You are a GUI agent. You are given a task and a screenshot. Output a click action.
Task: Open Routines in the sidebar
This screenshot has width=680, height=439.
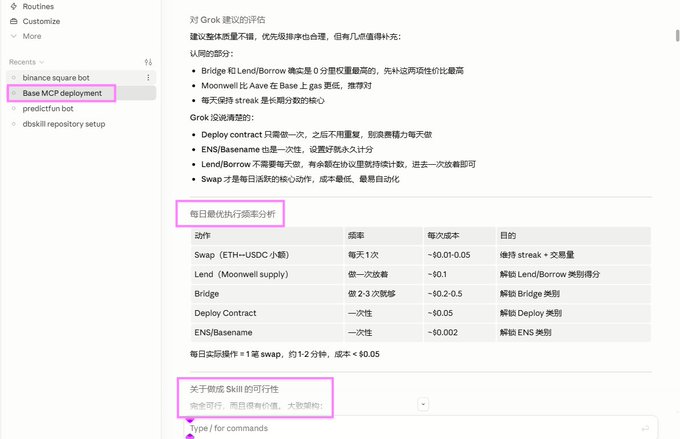[x=38, y=7]
